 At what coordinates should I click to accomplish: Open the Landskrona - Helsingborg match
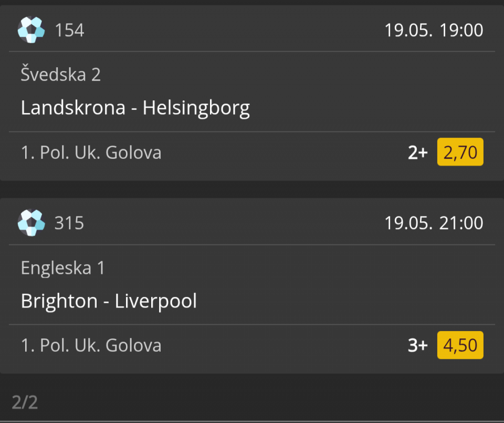pos(135,108)
